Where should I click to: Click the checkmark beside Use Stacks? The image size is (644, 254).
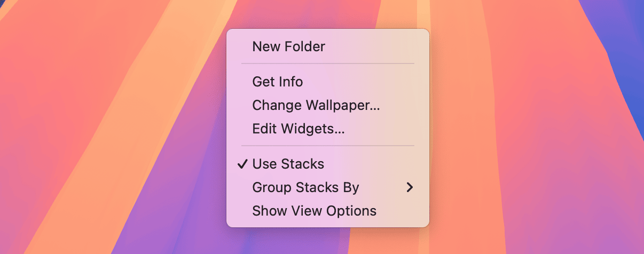pyautogui.click(x=242, y=164)
